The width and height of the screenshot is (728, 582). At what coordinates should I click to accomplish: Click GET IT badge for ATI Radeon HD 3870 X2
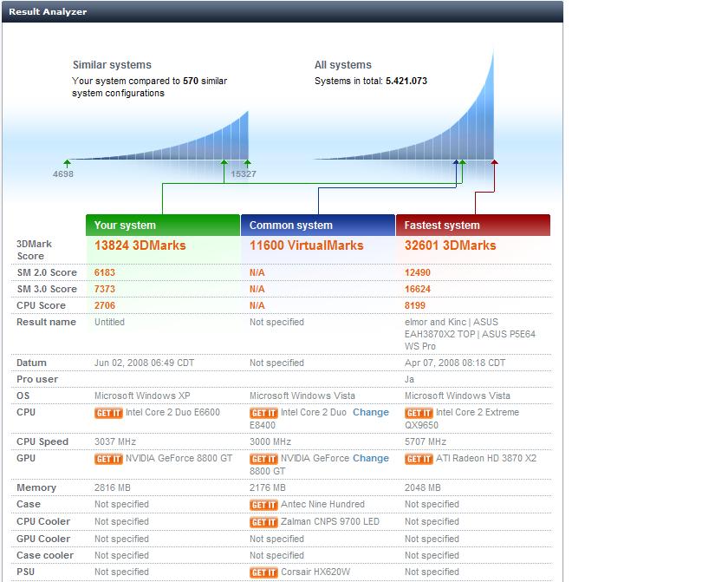click(419, 459)
